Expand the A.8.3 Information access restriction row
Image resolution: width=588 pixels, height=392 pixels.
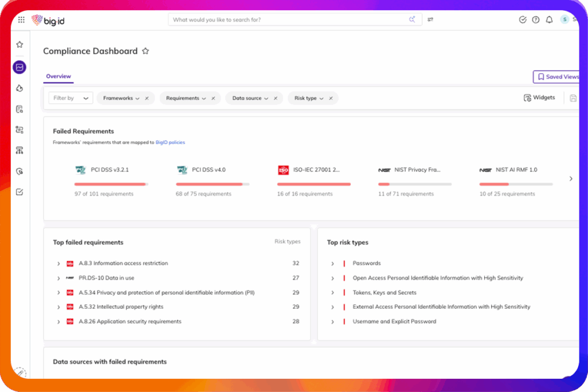tap(59, 263)
